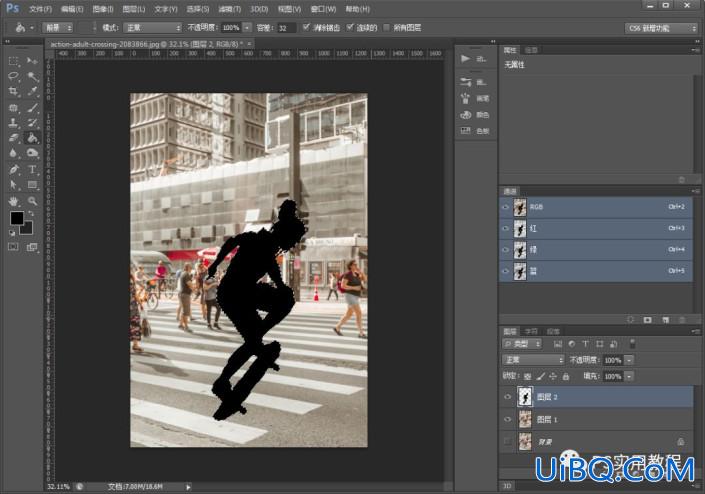Open the layer opacity arrow

[x=629, y=360]
